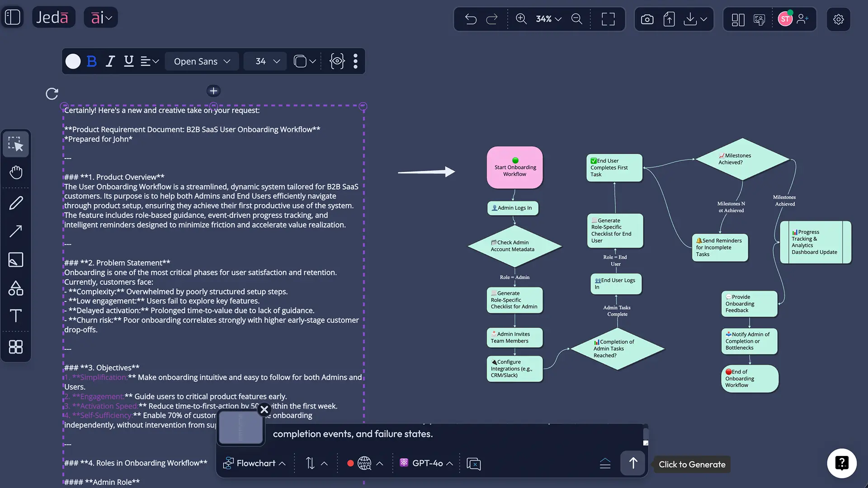Open the ai dropdown menu
This screenshot has width=868, height=488.
tap(101, 18)
